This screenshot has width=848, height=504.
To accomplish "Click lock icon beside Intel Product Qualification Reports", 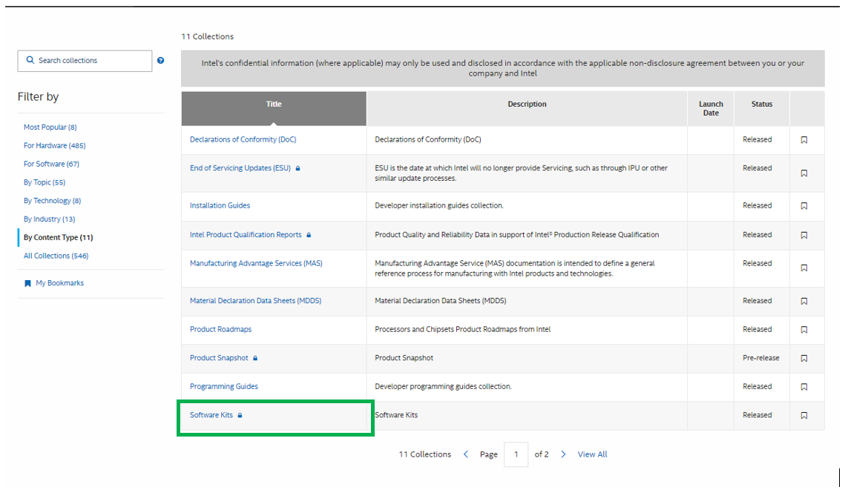I will coord(309,235).
